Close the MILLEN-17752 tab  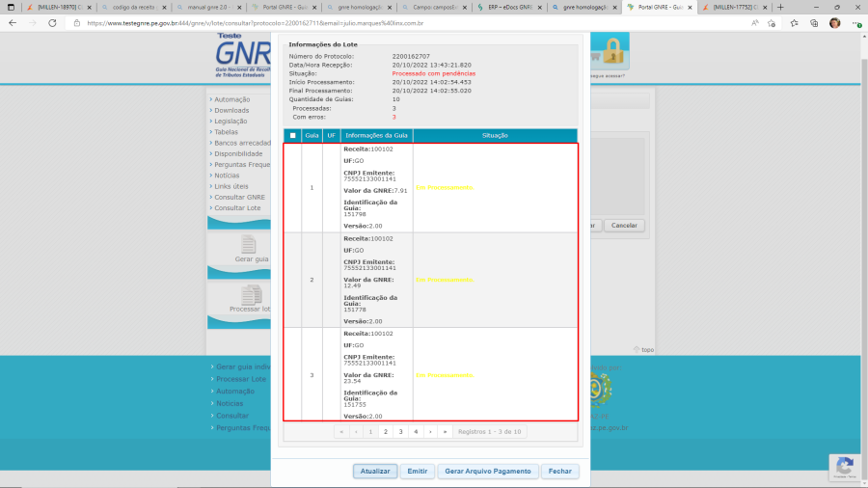[x=765, y=7]
